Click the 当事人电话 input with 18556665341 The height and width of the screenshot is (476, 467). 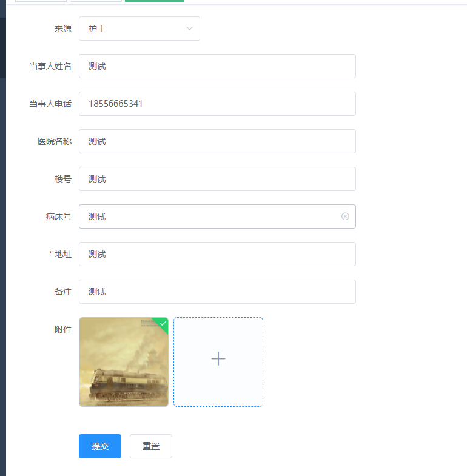(217, 104)
